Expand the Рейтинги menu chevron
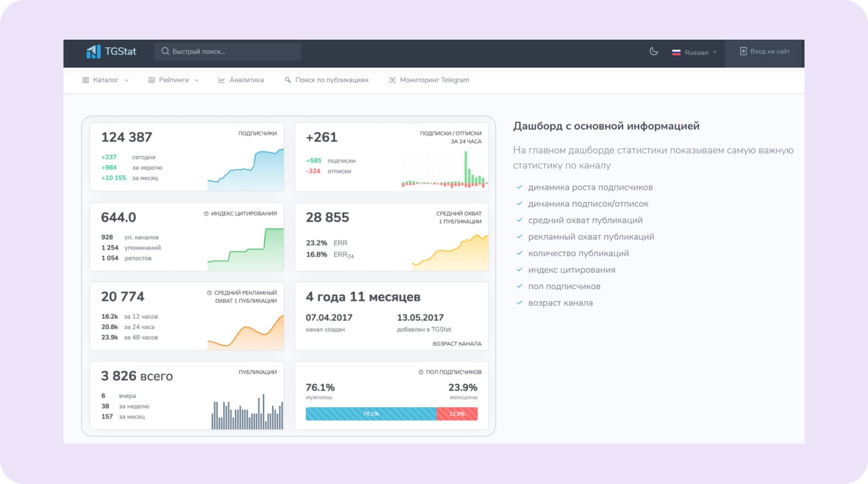This screenshot has height=484, width=868. (196, 81)
